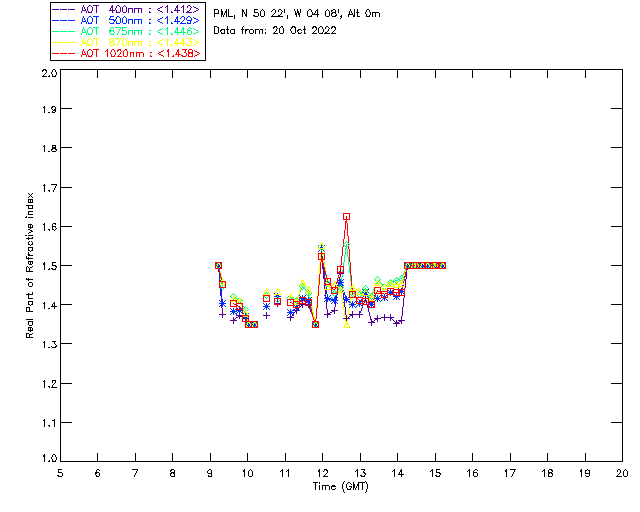Click the 6 x-axis tick label
640x512 pixels.
coord(98,473)
